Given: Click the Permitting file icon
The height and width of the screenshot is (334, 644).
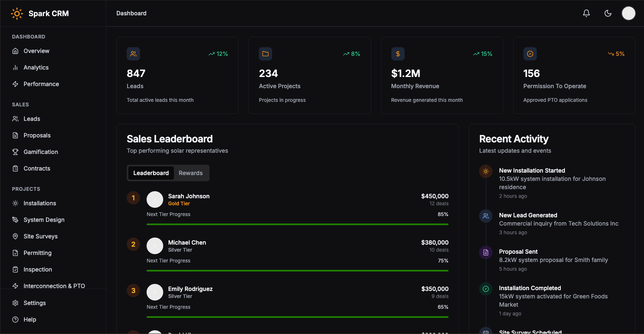Looking at the screenshot, I should [15, 253].
